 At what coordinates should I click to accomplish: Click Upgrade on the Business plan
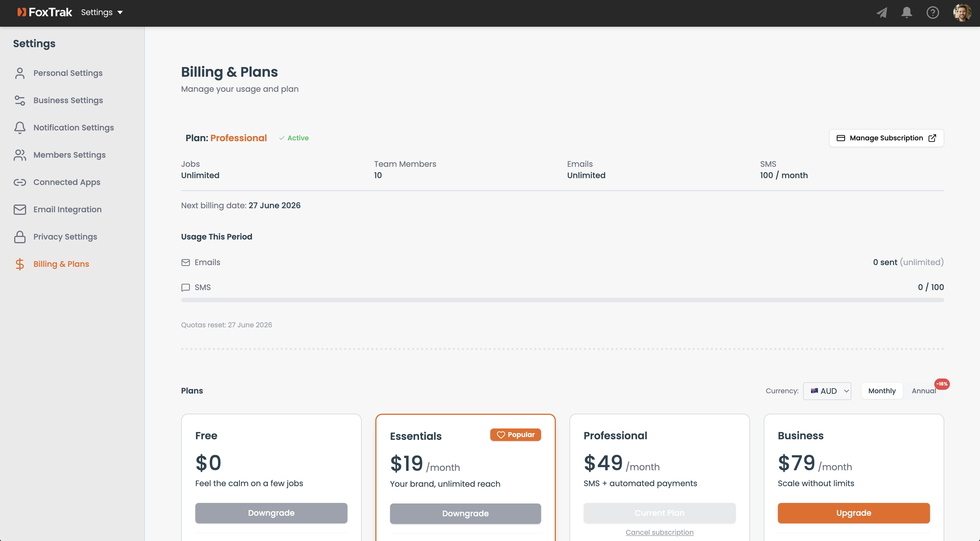[854, 513]
